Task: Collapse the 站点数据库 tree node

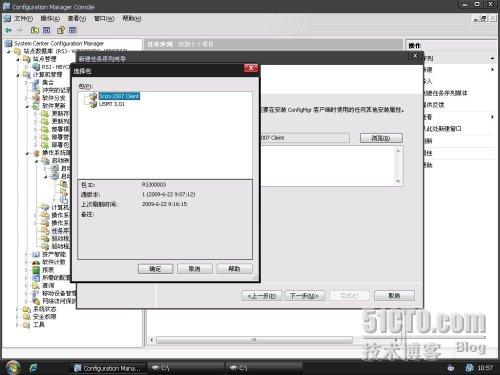Action: click(x=9, y=51)
